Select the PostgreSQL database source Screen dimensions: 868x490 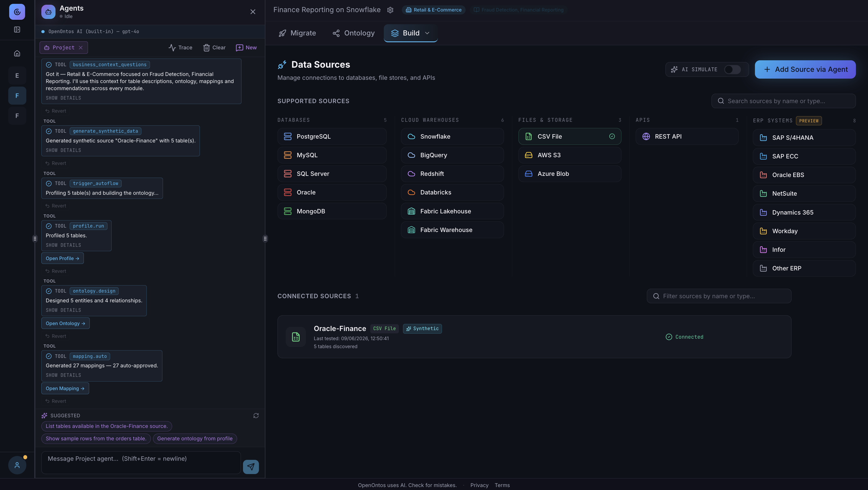click(332, 136)
